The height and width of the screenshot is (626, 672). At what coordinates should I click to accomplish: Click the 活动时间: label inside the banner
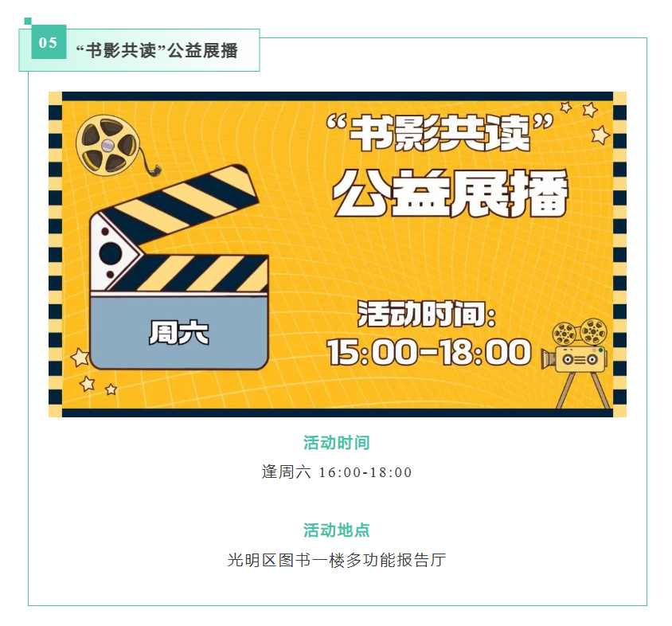pos(427,314)
